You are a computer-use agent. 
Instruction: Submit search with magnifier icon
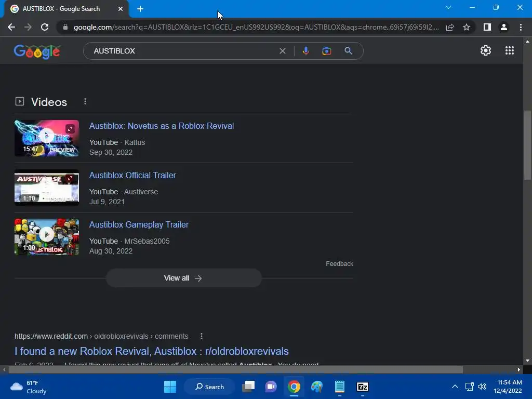point(348,51)
